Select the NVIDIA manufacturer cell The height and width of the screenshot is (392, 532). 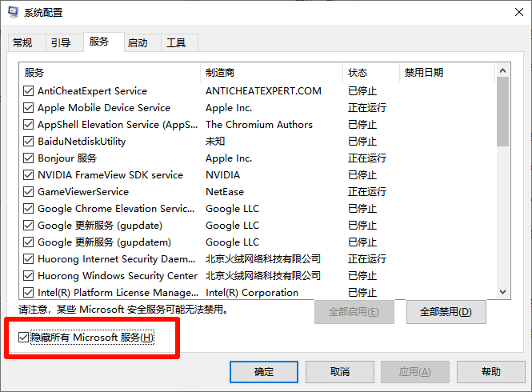(223, 174)
